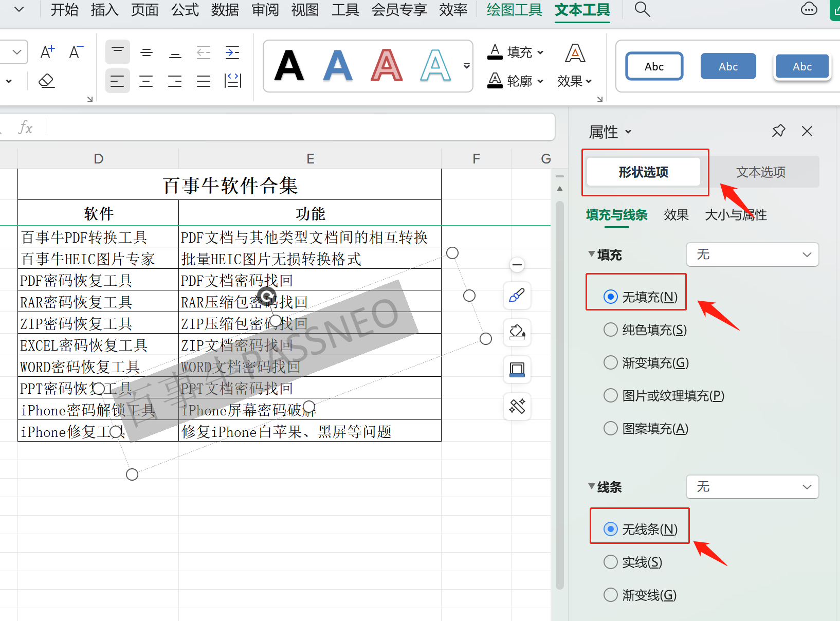This screenshot has width=840, height=621.
Task: Open the 大小与属性 sub-tab
Action: point(736,215)
